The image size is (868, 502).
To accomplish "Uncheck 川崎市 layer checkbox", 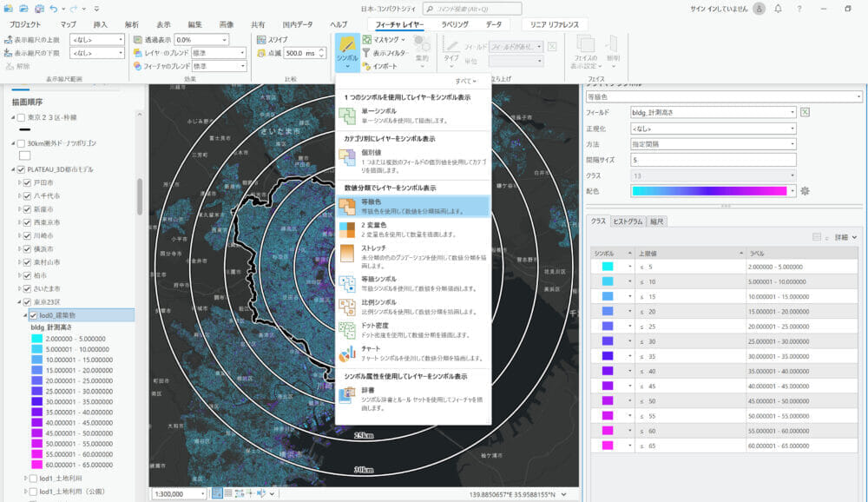I will click(27, 235).
